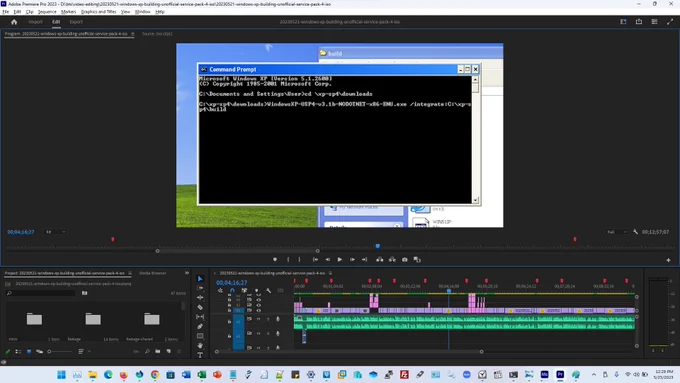Open Graphics and Titles menu
The width and height of the screenshot is (680, 383).
[x=98, y=12]
